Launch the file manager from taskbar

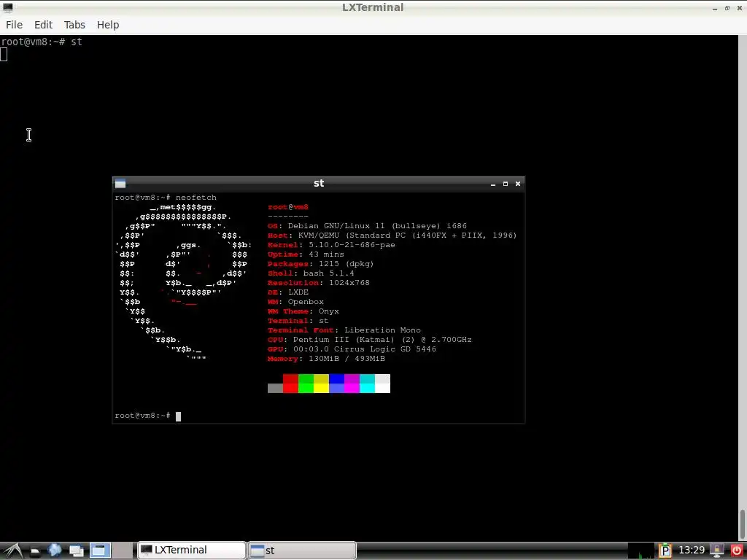pos(34,551)
